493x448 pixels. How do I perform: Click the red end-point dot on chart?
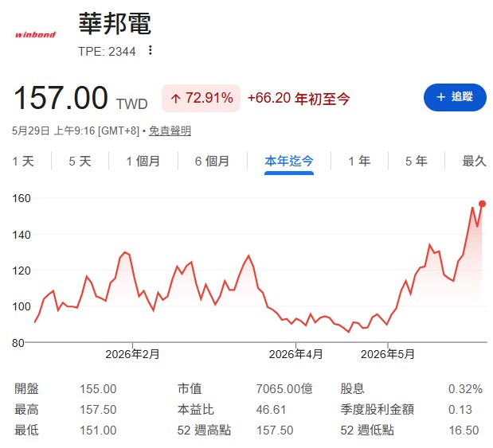tap(482, 204)
